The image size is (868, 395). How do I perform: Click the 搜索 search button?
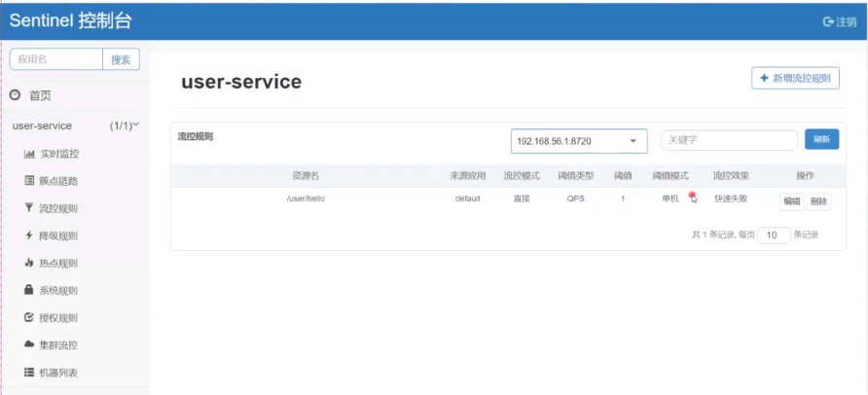click(x=121, y=59)
